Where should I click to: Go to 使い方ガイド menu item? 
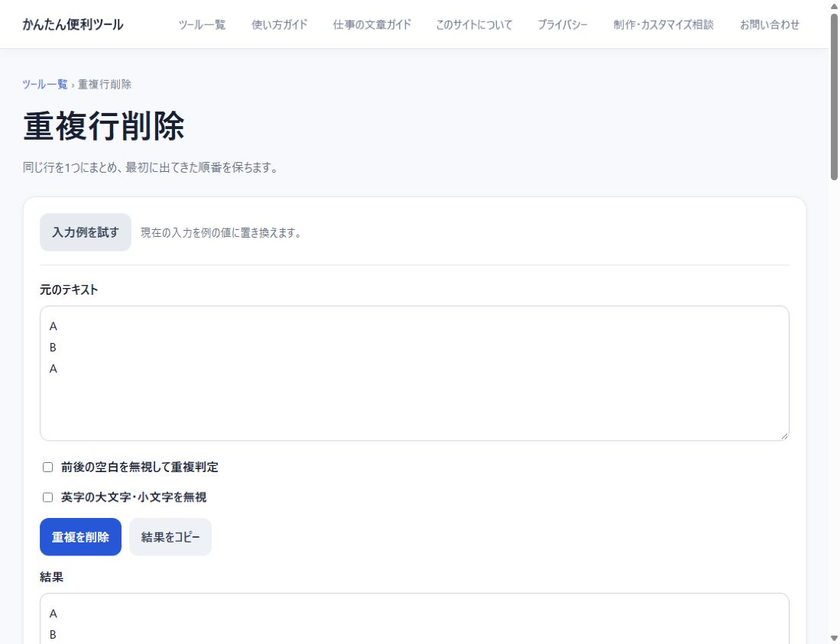point(279,24)
